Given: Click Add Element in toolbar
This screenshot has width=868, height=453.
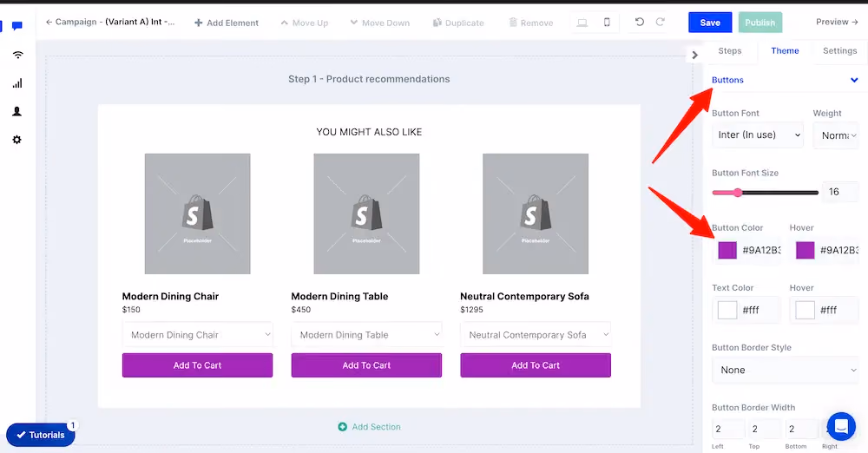Looking at the screenshot, I should click(227, 23).
